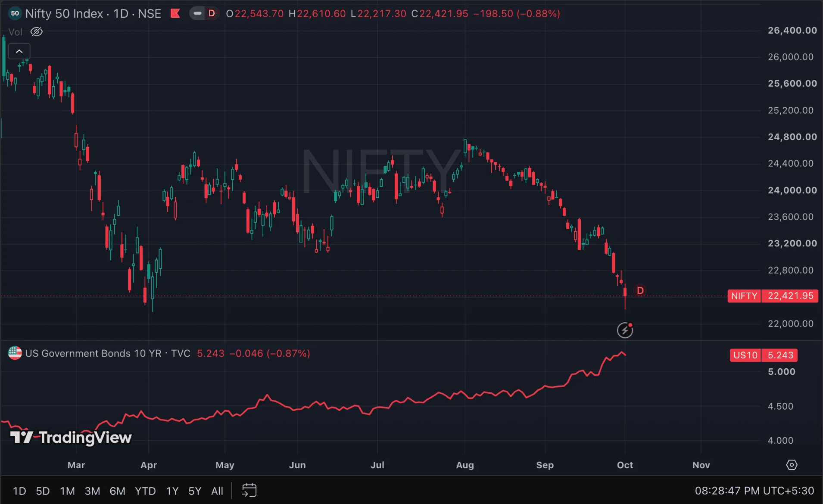Collapse the indicator legend with chevron button
Screen dimensions: 823x504
click(x=19, y=51)
